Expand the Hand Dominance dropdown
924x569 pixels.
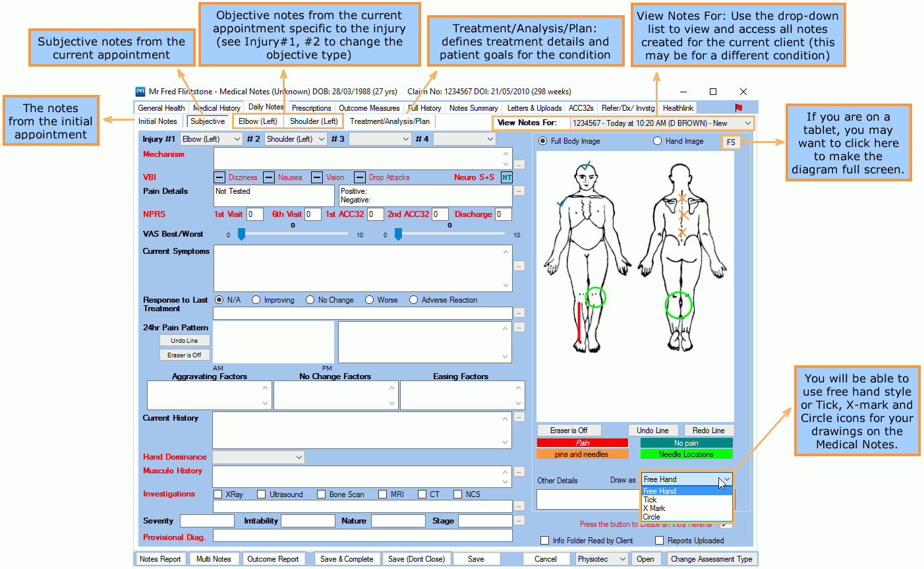point(258,458)
